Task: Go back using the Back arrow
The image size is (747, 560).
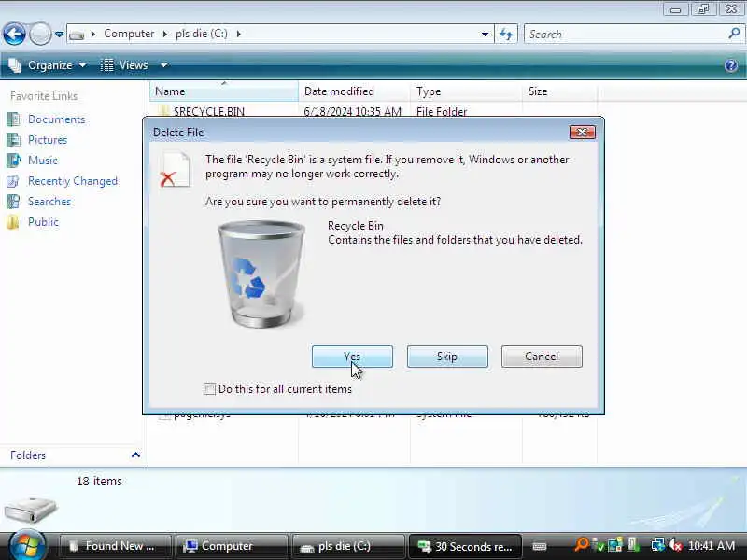Action: [x=14, y=35]
